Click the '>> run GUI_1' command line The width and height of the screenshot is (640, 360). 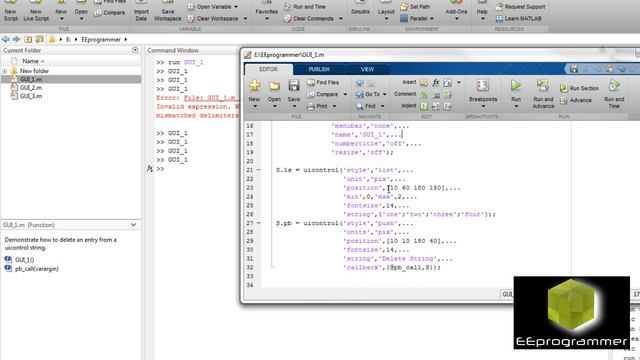point(180,62)
